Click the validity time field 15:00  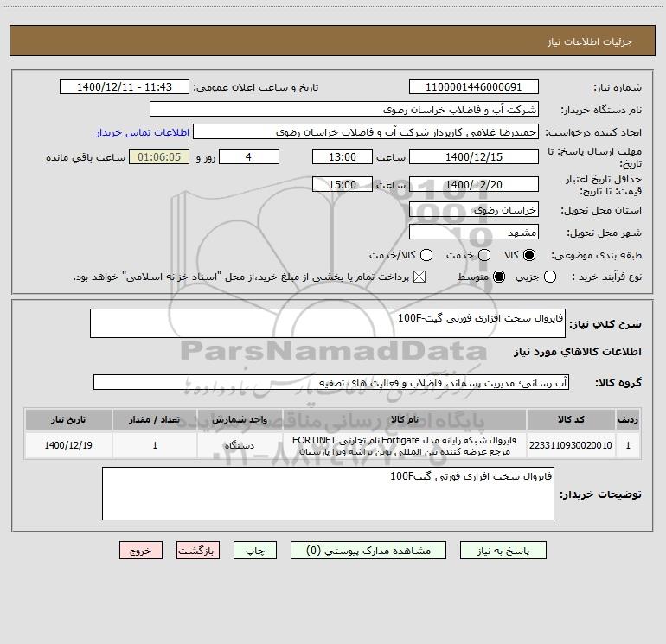coord(343,184)
